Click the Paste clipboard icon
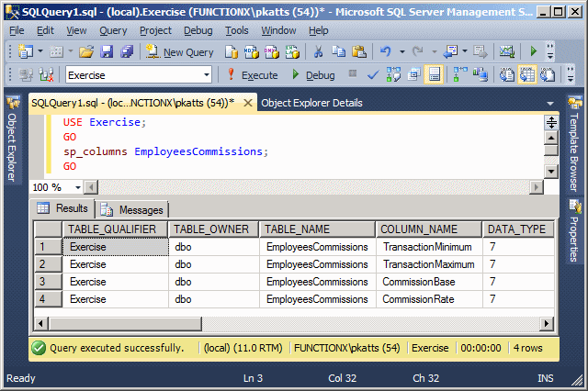This screenshot has height=391, width=588. pos(359,51)
